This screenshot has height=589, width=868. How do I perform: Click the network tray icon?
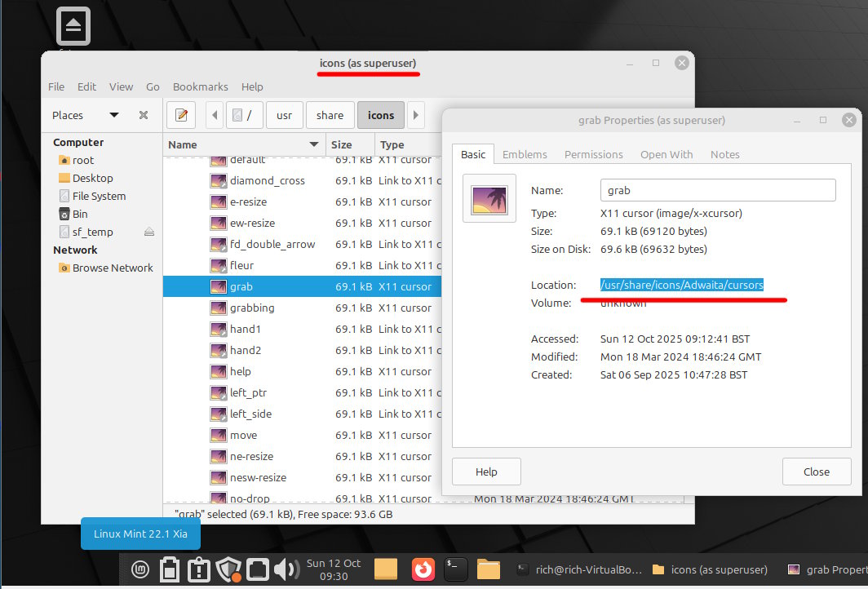coord(258,569)
